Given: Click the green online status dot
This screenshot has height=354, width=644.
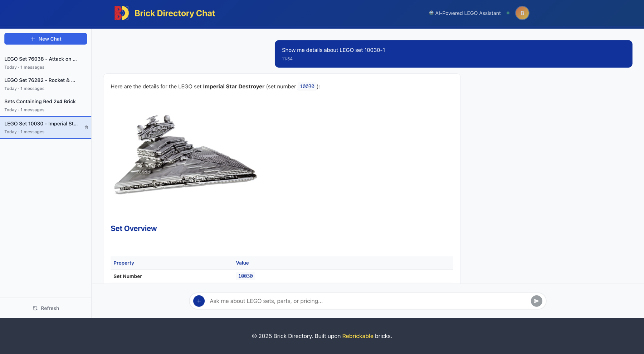Looking at the screenshot, I should pos(508,13).
